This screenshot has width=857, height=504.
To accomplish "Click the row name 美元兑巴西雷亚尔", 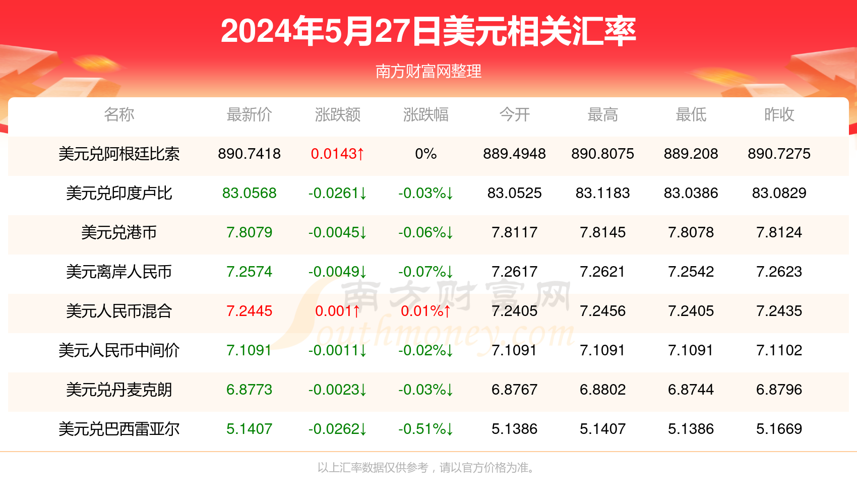I will [119, 429].
